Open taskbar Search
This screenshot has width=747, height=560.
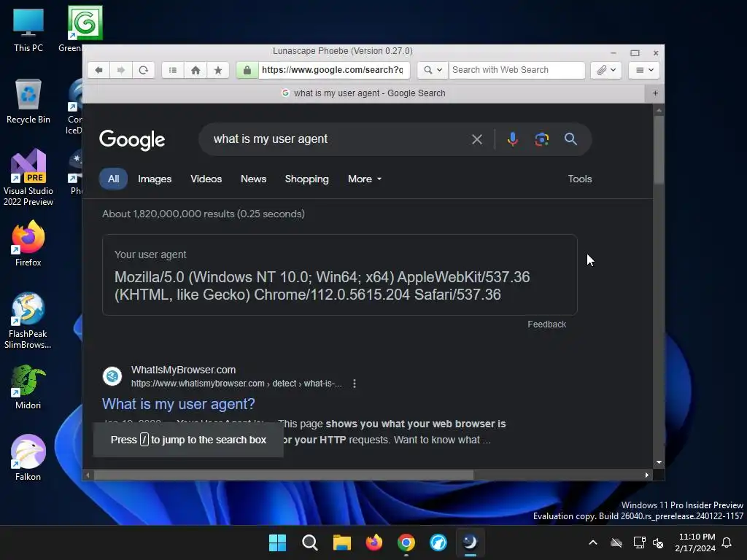pyautogui.click(x=309, y=542)
